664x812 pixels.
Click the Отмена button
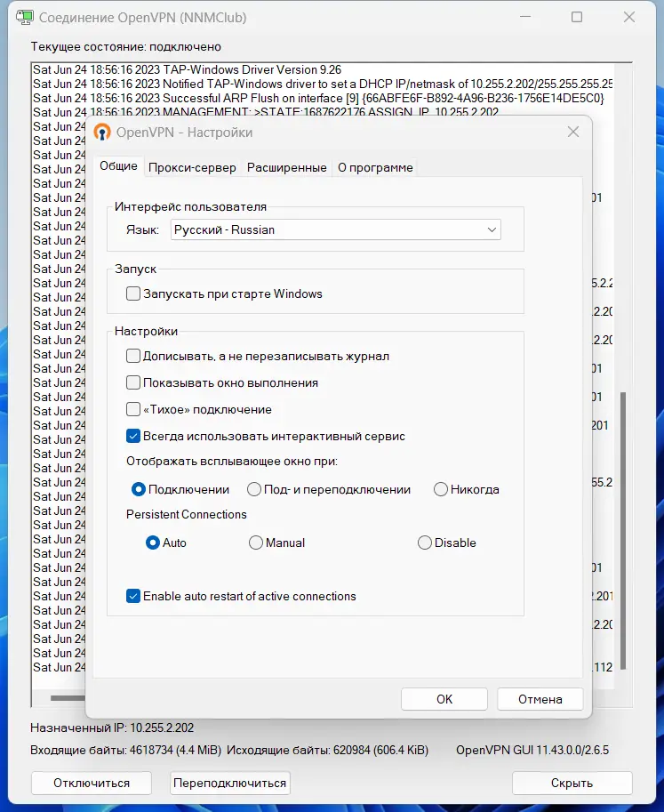click(540, 699)
